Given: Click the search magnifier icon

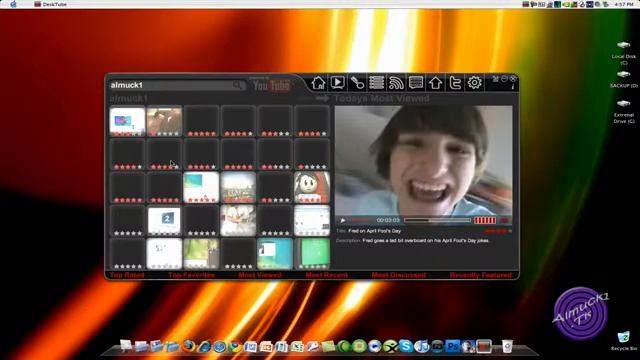Looking at the screenshot, I should click(x=238, y=85).
